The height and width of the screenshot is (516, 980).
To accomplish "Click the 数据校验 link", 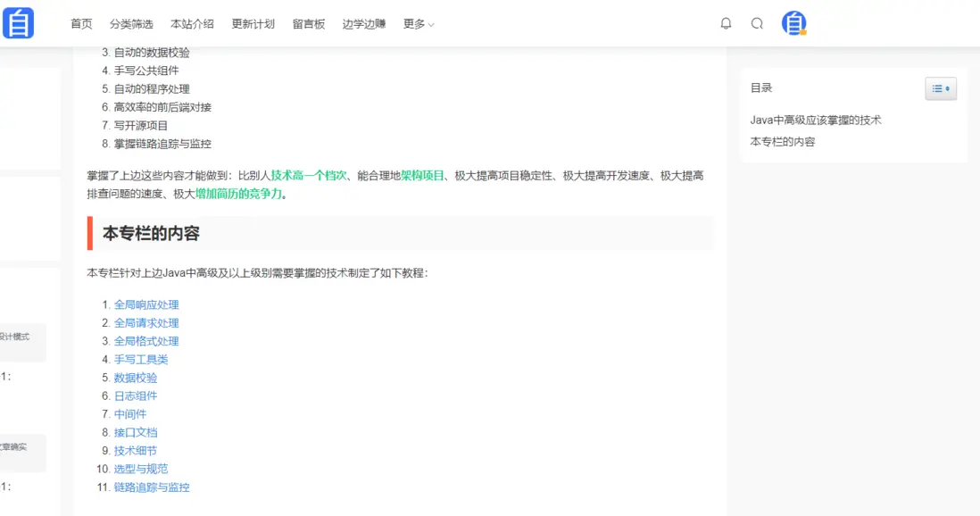I will 135,378.
